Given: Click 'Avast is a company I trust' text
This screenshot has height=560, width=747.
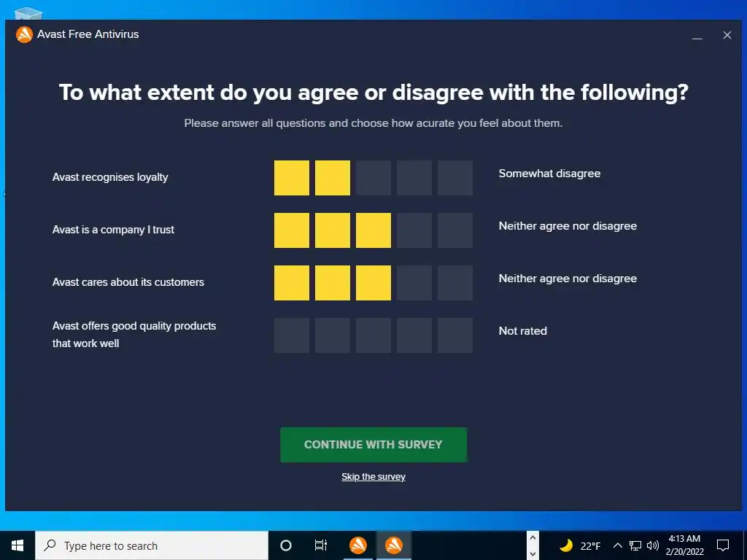Looking at the screenshot, I should (x=113, y=230).
